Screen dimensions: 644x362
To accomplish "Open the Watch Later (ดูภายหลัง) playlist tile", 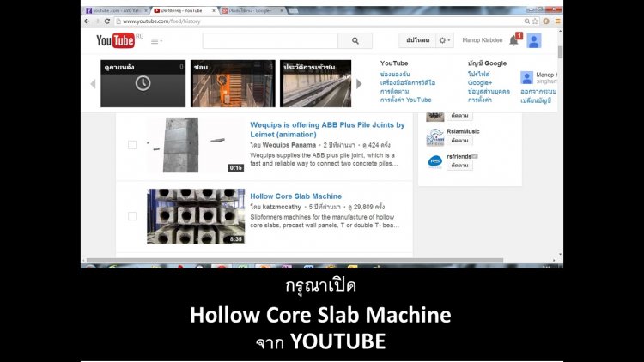I will [143, 83].
